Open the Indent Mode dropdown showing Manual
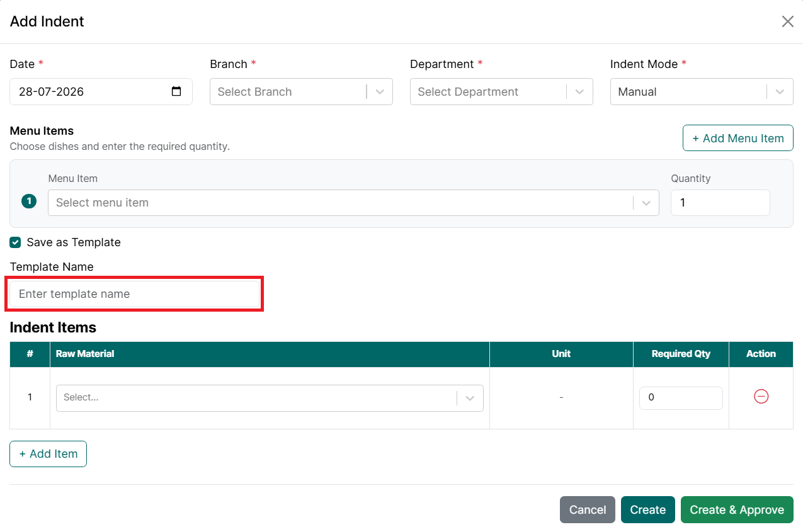 (702, 91)
